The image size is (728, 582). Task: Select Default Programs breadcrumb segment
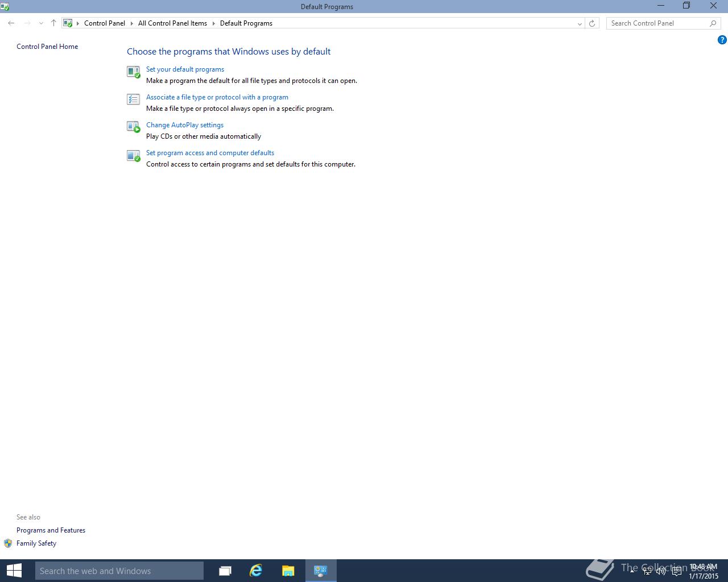point(246,23)
